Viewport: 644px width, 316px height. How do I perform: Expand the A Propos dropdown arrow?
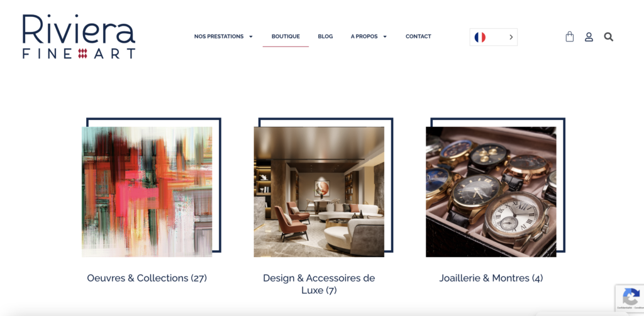[x=385, y=36]
